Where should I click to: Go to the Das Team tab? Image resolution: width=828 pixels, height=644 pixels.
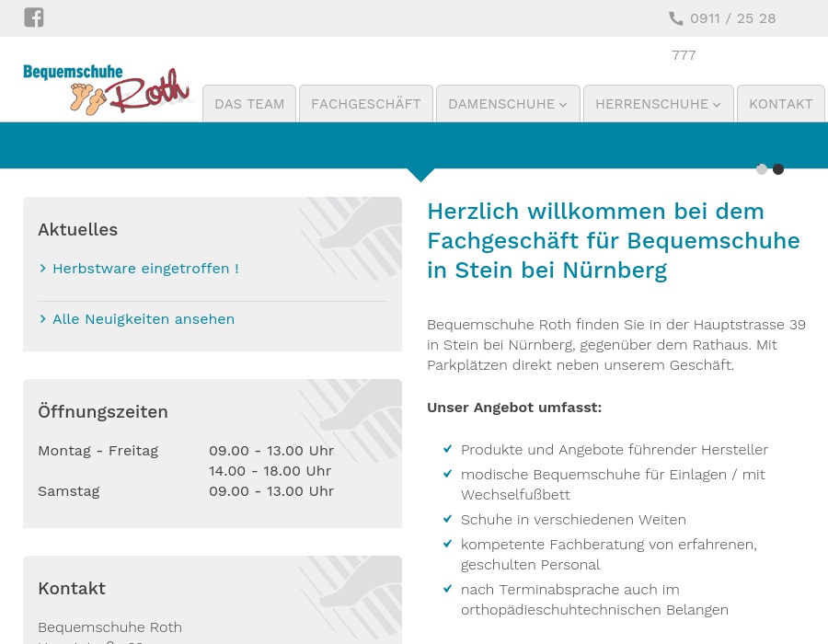click(249, 104)
